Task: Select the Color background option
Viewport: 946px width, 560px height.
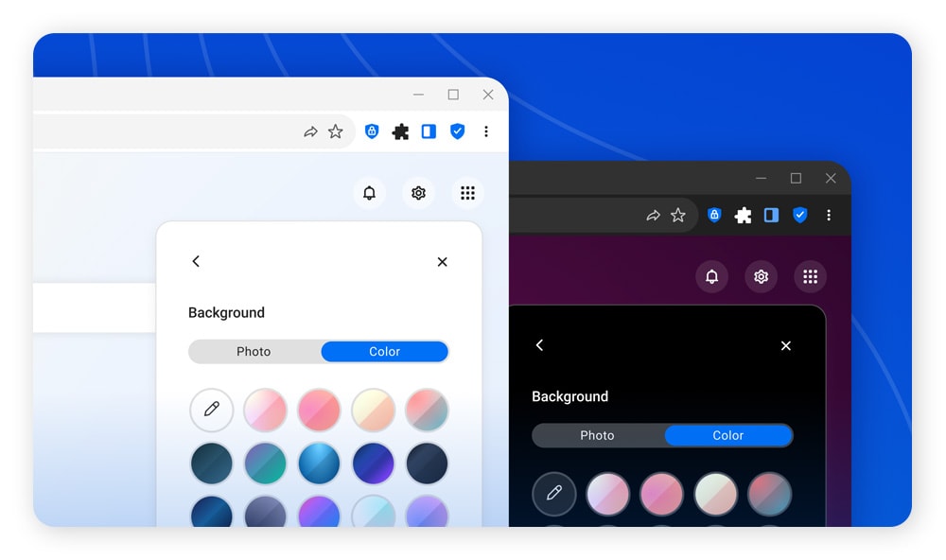Action: click(384, 351)
